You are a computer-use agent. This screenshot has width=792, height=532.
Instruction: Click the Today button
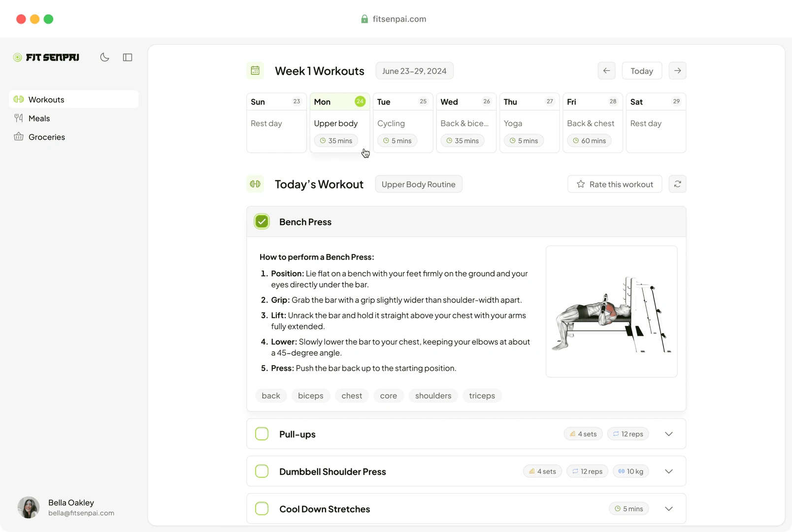(x=641, y=70)
